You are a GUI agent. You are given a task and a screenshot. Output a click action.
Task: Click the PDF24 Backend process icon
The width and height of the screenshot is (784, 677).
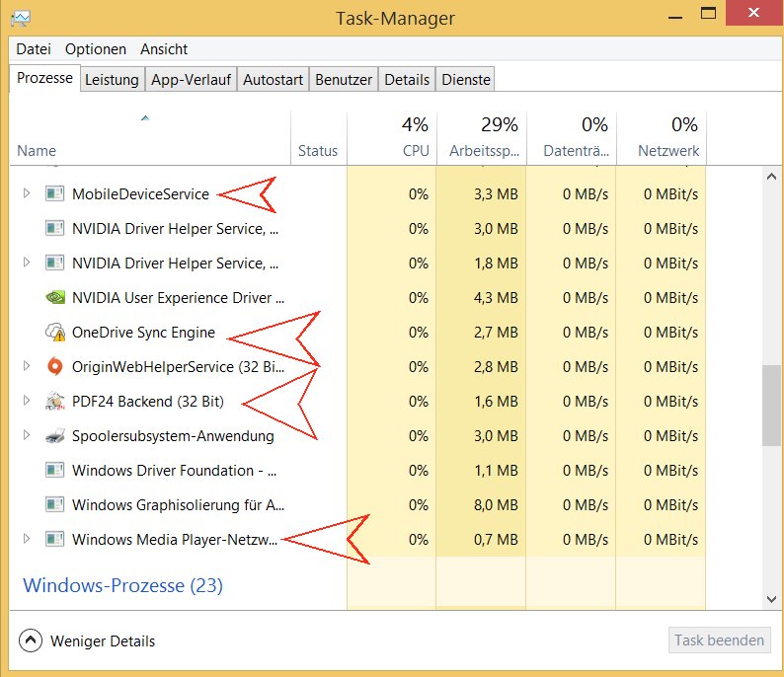[x=54, y=402]
